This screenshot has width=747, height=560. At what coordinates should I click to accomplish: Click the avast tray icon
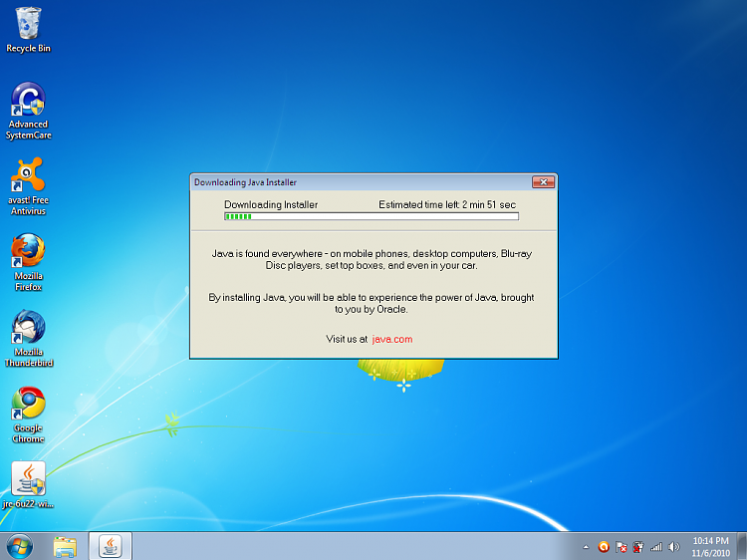(x=604, y=547)
